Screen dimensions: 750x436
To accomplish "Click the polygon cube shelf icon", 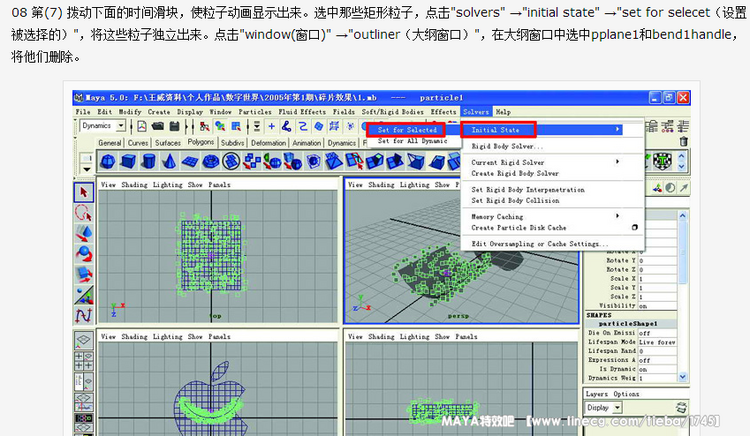I will coord(128,162).
